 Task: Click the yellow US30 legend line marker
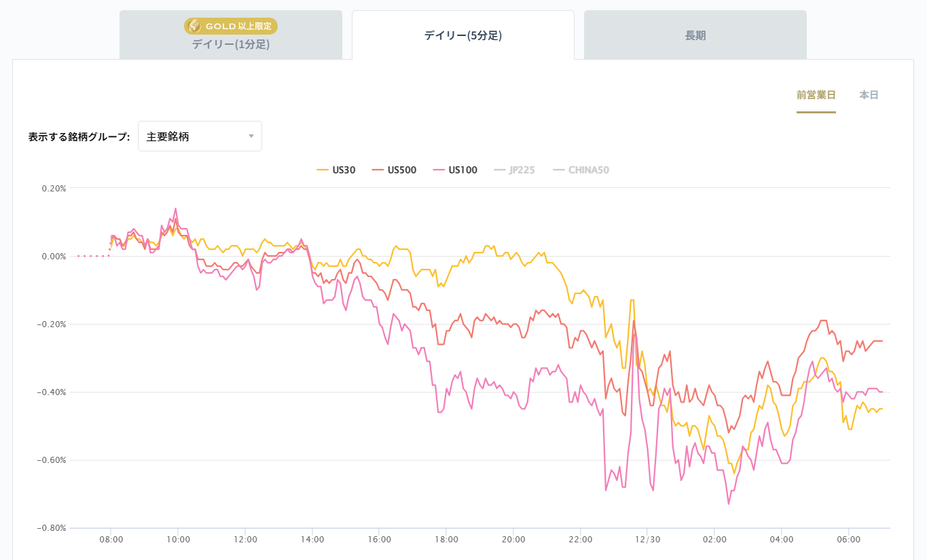(x=323, y=170)
